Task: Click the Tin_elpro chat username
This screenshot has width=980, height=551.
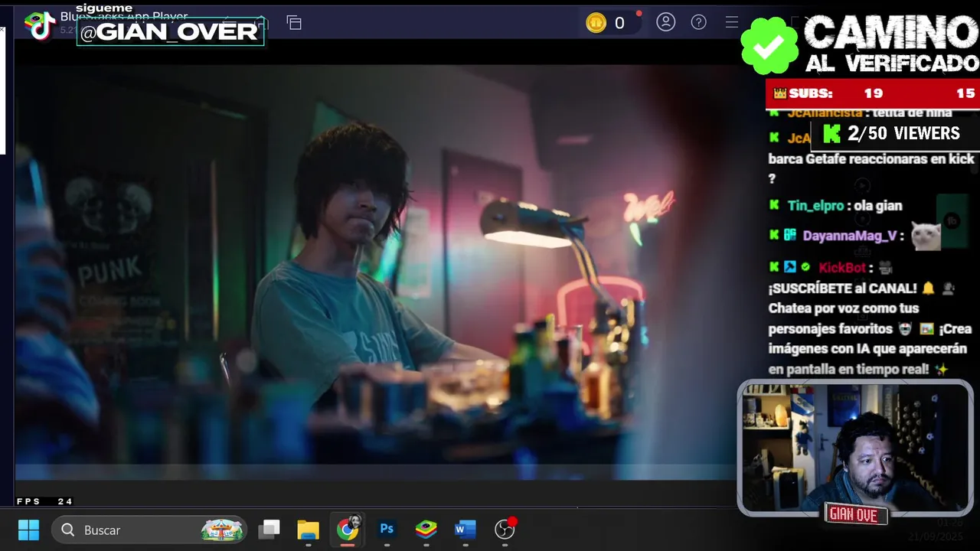Action: coord(815,206)
